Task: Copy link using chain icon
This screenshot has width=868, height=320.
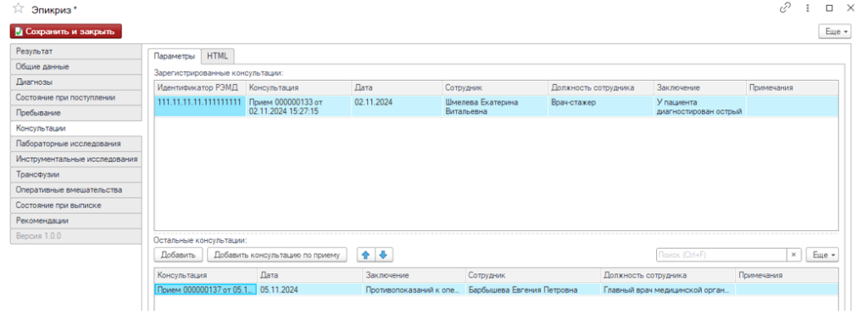Action: click(x=785, y=8)
